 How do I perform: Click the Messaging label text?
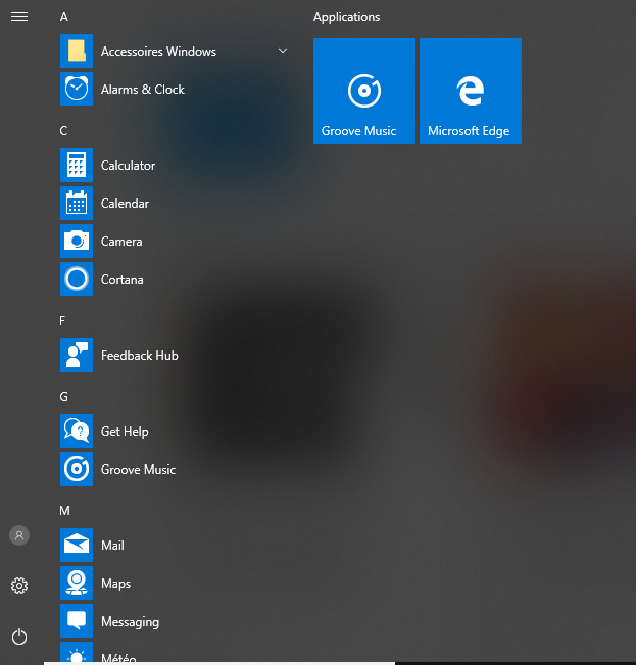pos(130,622)
